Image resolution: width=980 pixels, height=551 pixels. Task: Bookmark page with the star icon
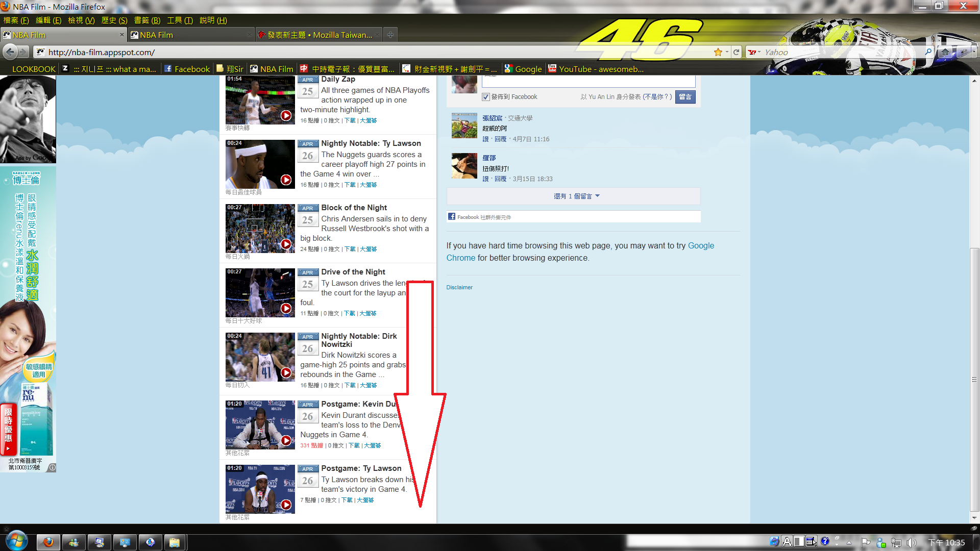tap(718, 52)
